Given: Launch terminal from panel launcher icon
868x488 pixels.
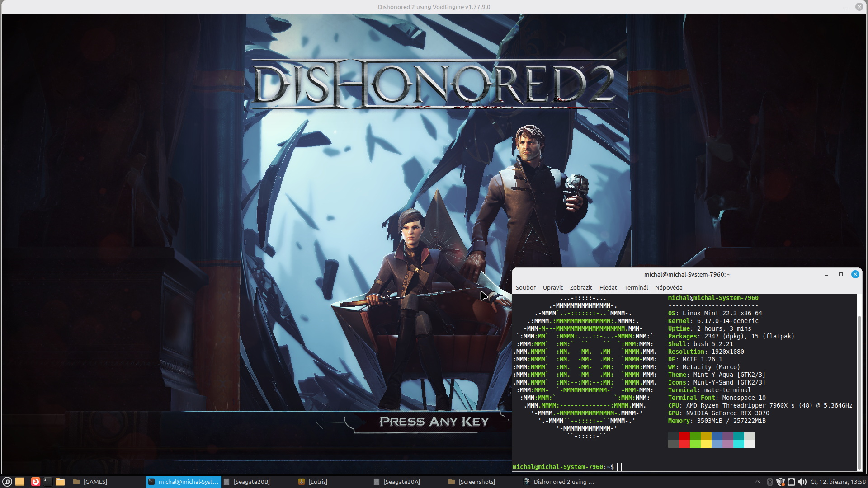Looking at the screenshot, I should [47, 482].
